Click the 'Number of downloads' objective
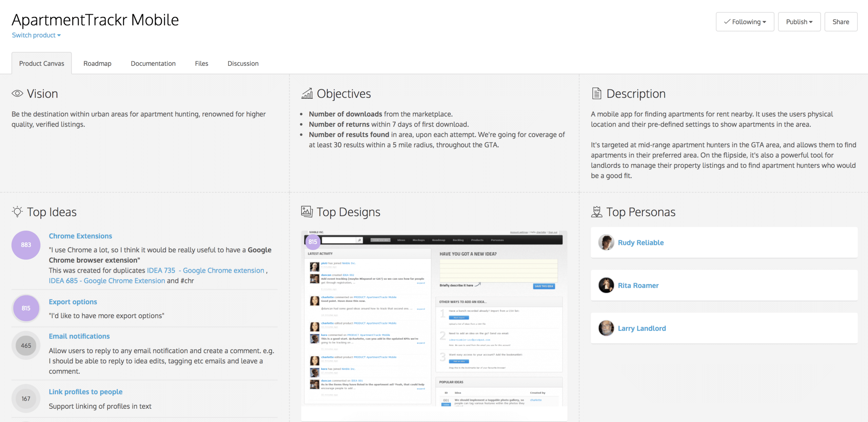868x422 pixels. 381,114
